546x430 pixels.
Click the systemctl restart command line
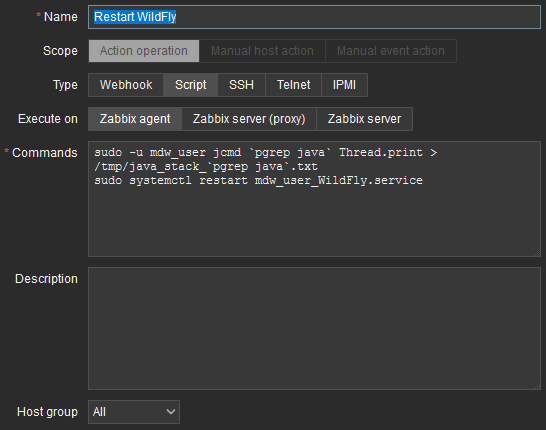[258, 180]
